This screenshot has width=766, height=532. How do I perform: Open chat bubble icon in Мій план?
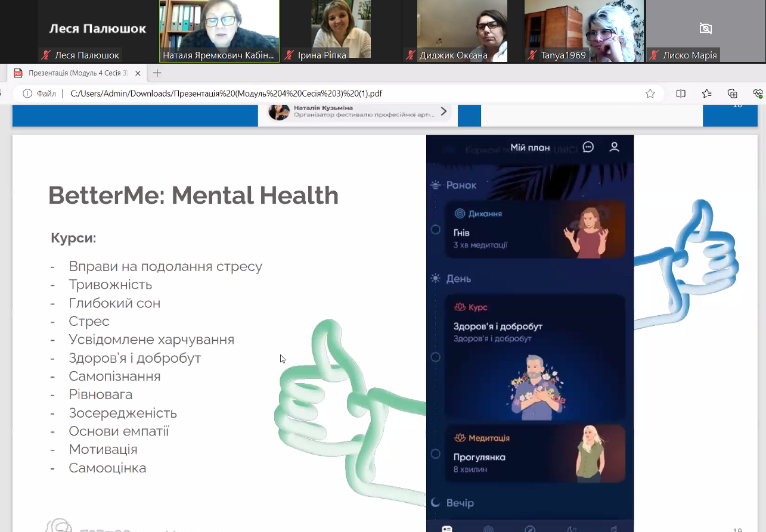[588, 147]
